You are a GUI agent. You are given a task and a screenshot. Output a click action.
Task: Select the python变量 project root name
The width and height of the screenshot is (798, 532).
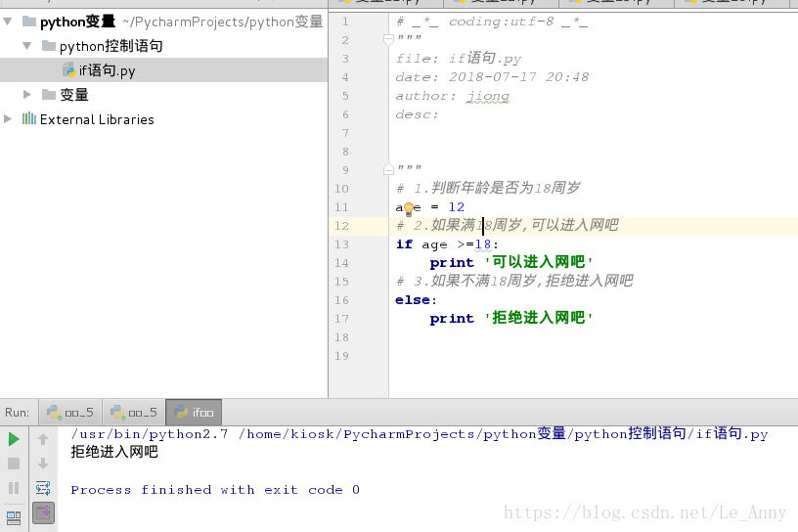(x=78, y=22)
